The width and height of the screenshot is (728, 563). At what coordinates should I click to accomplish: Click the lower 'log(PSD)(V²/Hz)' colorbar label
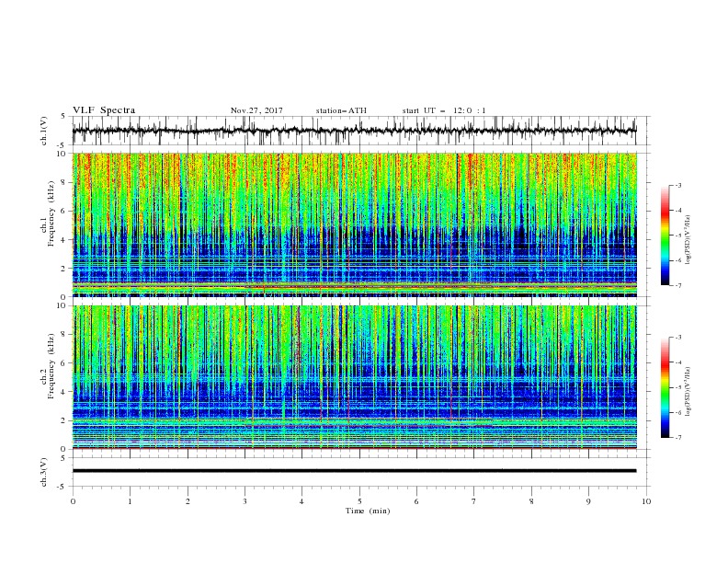point(688,392)
